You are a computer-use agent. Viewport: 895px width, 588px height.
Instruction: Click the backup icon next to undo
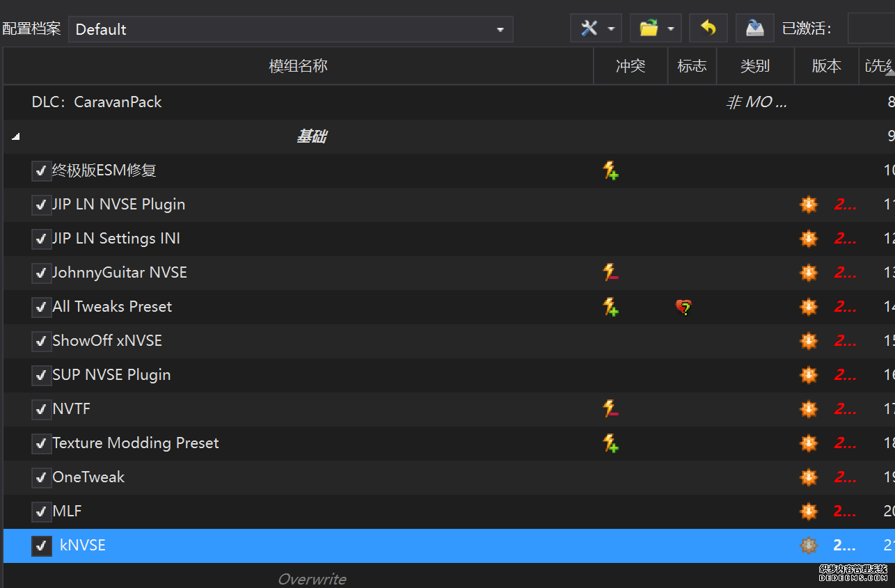[x=754, y=29]
